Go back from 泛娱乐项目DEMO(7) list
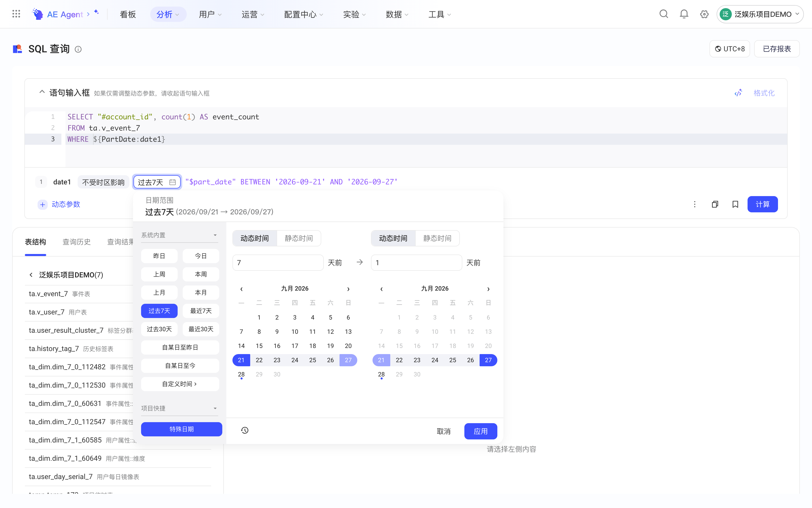This screenshot has height=508, width=812. 31,275
